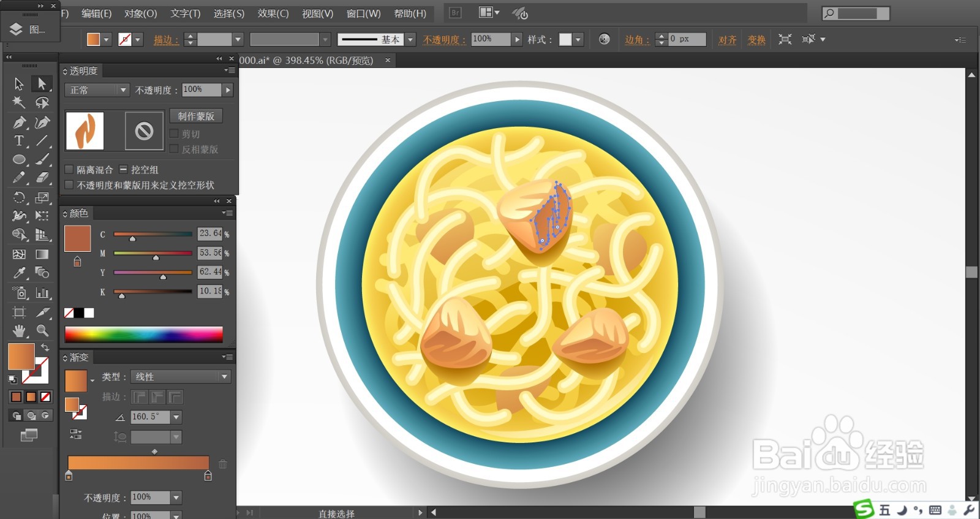The width and height of the screenshot is (980, 519).
Task: Click the search field in the menu bar
Action: [x=856, y=13]
